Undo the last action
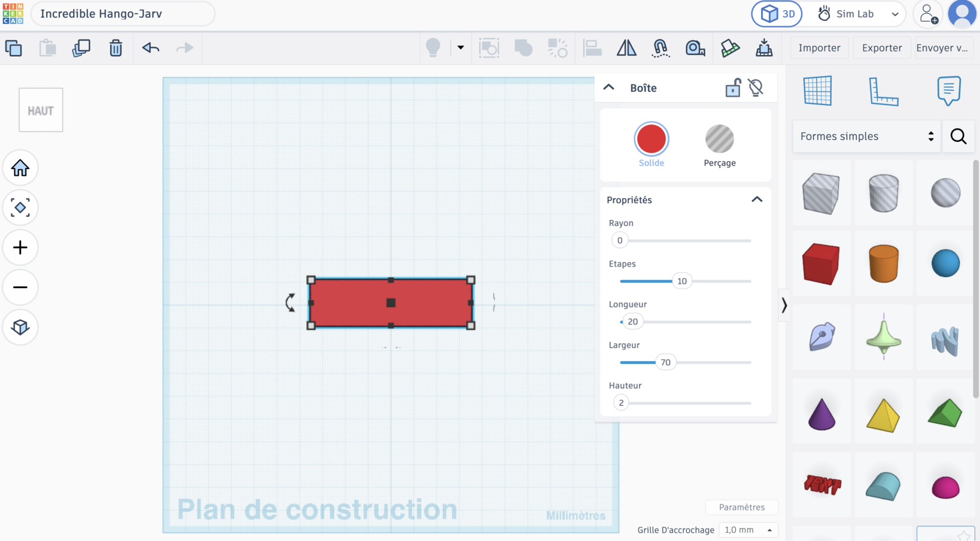Screen dimensions: 980x541 click(151, 48)
